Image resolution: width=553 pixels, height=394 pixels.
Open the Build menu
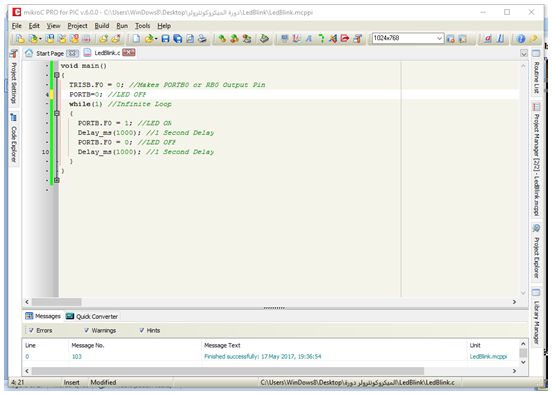tap(102, 26)
